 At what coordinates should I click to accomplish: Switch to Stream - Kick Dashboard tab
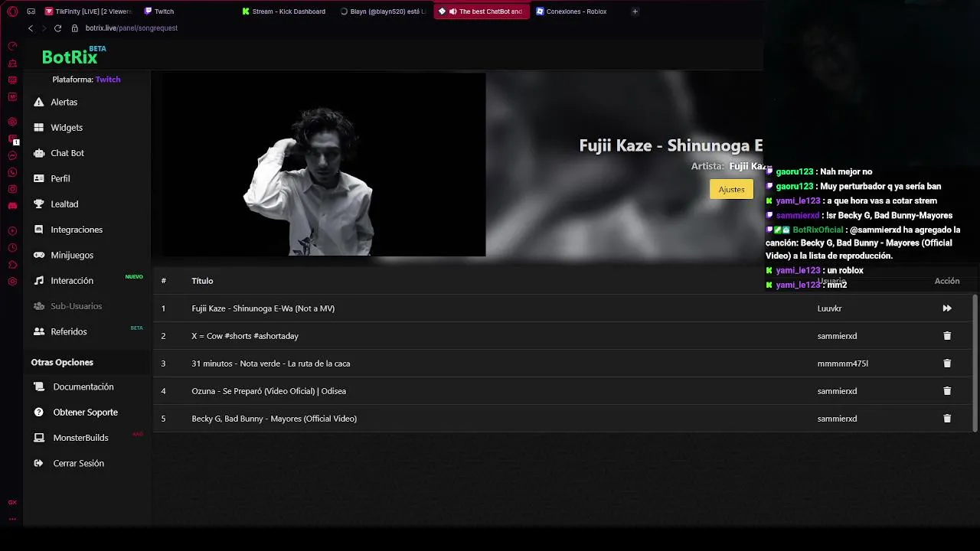point(285,11)
